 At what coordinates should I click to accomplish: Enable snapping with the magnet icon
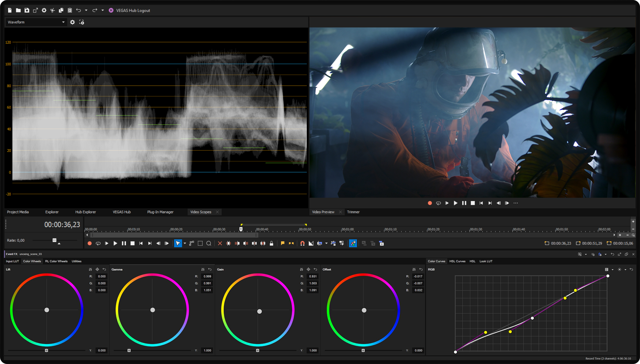click(x=302, y=243)
